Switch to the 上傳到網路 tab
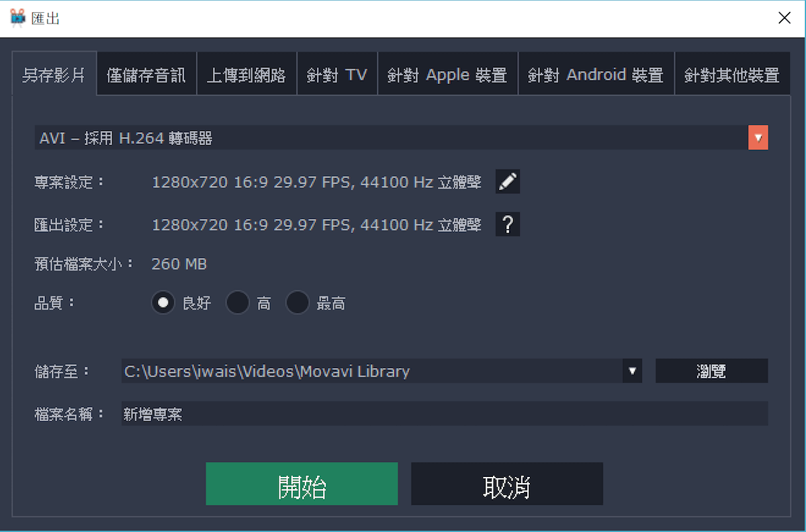This screenshot has height=532, width=806. point(247,75)
